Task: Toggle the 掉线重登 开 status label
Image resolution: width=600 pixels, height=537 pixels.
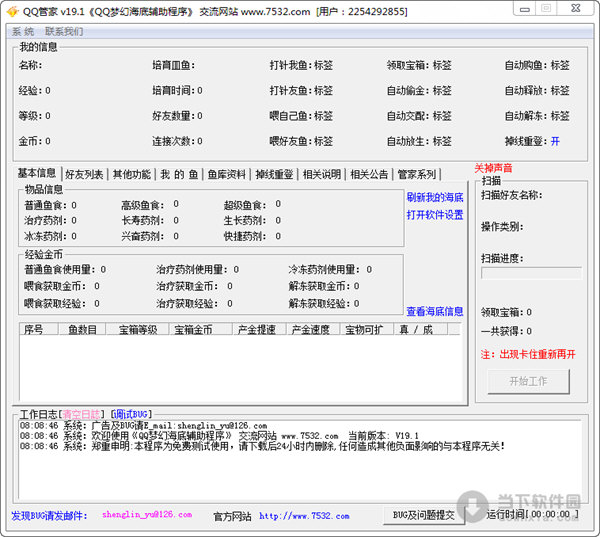Action: point(555,142)
